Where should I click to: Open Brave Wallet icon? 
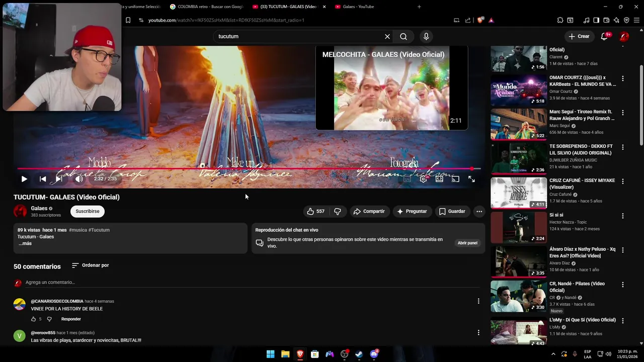606,20
